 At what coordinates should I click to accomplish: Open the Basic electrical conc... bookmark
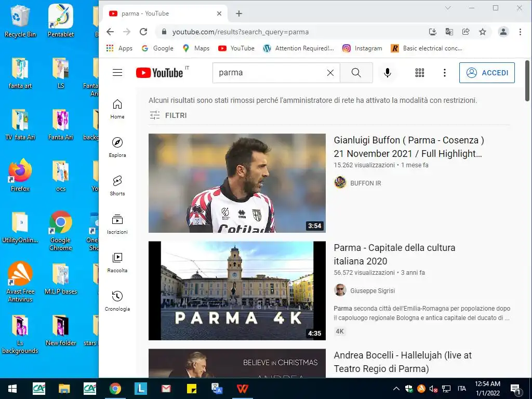point(427,48)
